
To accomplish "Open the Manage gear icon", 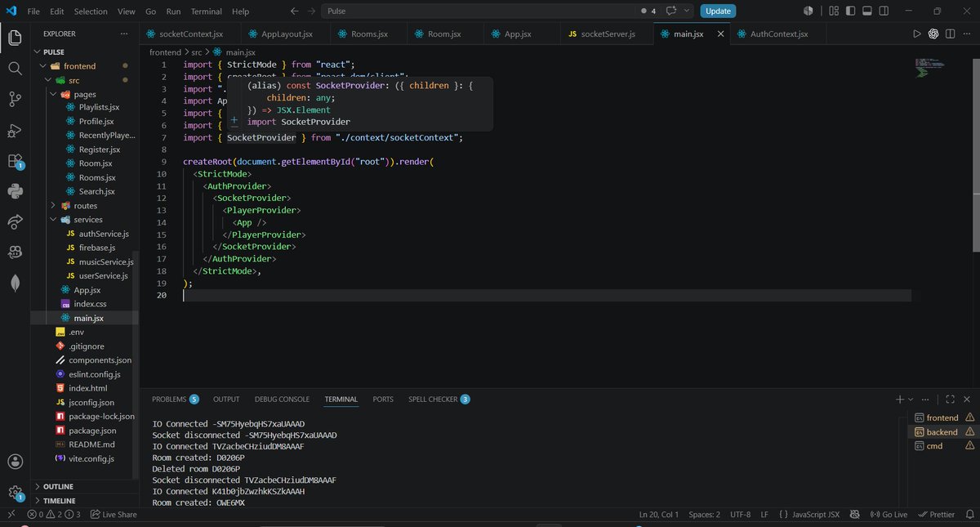I will click(x=15, y=492).
